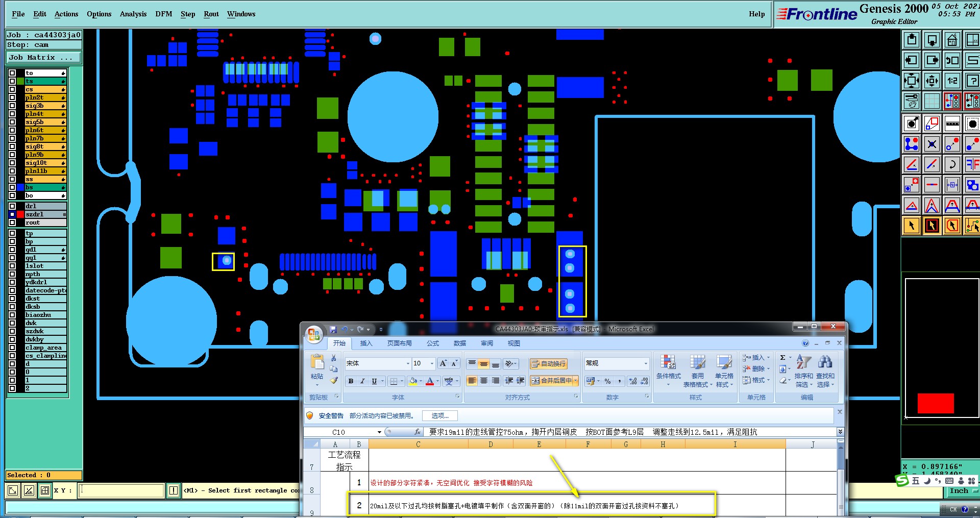This screenshot has width=980, height=518.
Task: Open Excel font name dropdown
Action: 408,363
